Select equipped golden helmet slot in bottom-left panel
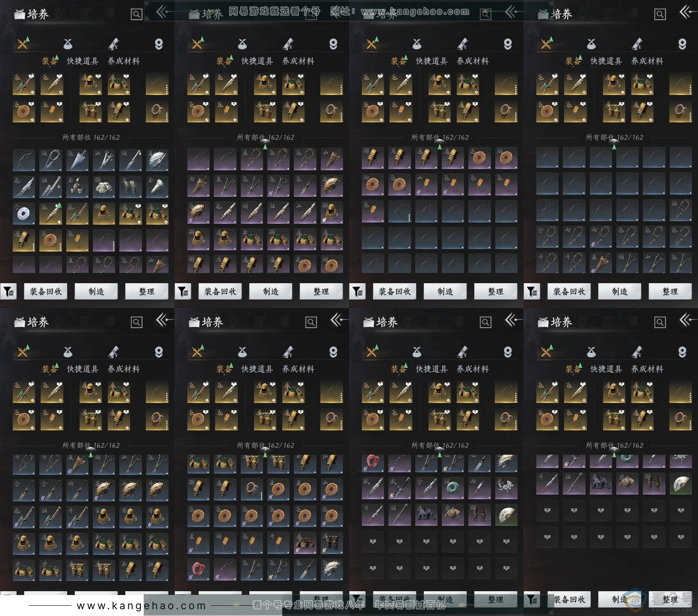Image resolution: width=698 pixels, height=616 pixels. [x=91, y=392]
